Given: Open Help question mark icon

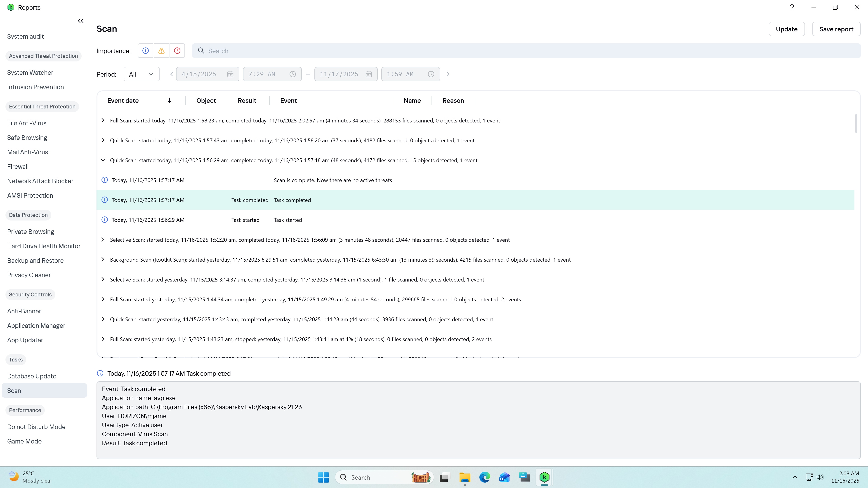Looking at the screenshot, I should coord(792,7).
